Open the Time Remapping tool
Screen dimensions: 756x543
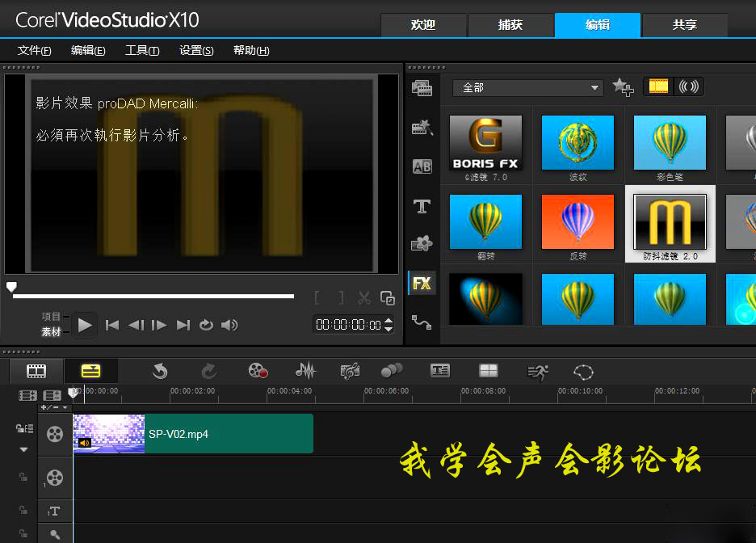point(538,372)
